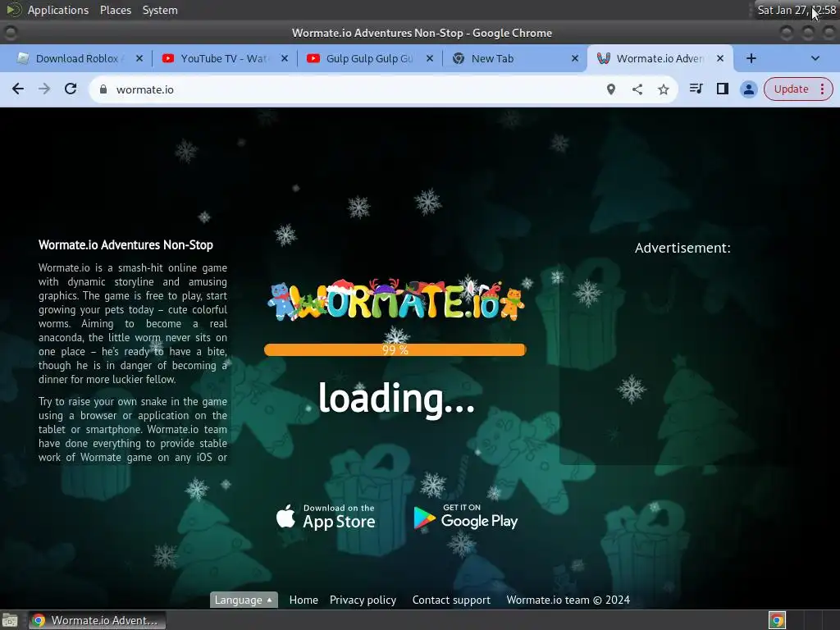Image resolution: width=840 pixels, height=630 pixels.
Task: Click the Advertisement: label
Action: (x=682, y=248)
